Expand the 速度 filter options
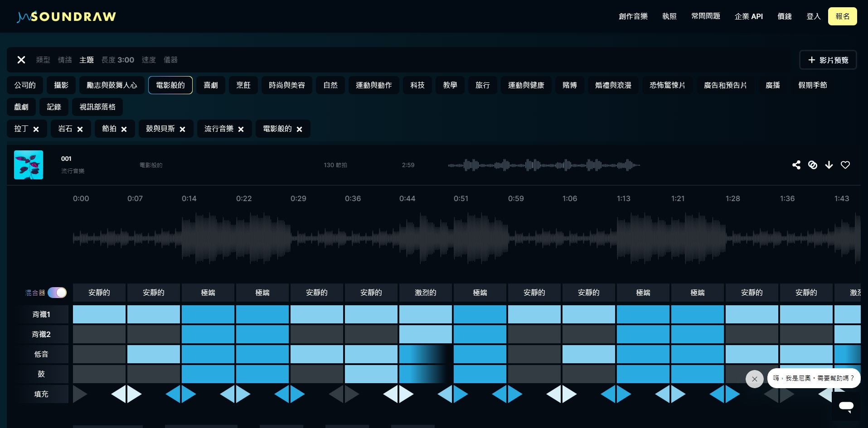 tap(148, 59)
